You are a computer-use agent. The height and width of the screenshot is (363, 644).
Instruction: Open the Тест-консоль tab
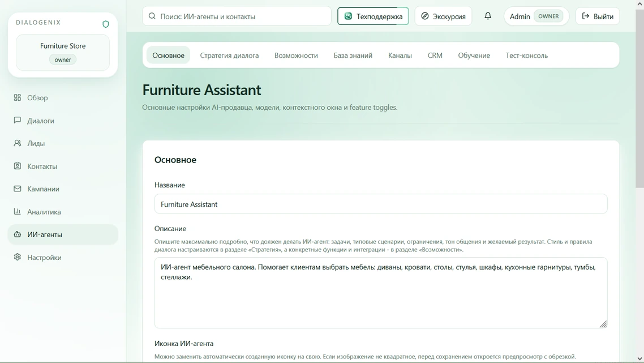pos(526,55)
